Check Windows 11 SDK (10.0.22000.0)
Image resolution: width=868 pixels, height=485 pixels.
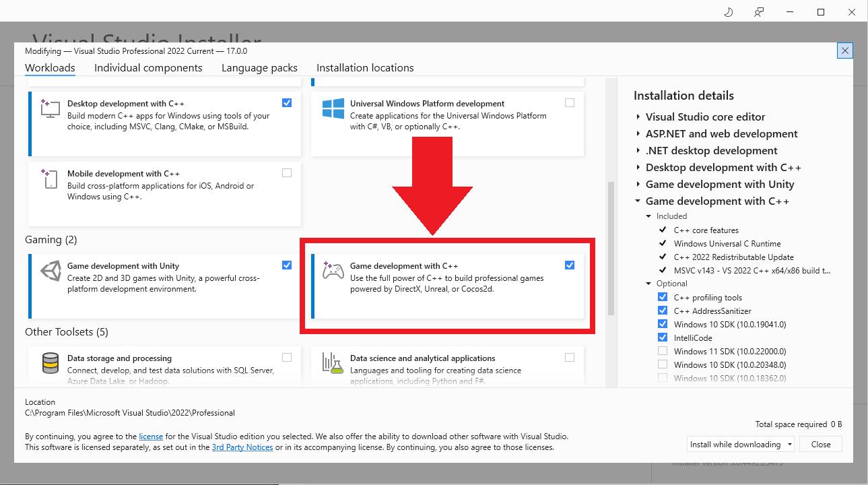663,351
